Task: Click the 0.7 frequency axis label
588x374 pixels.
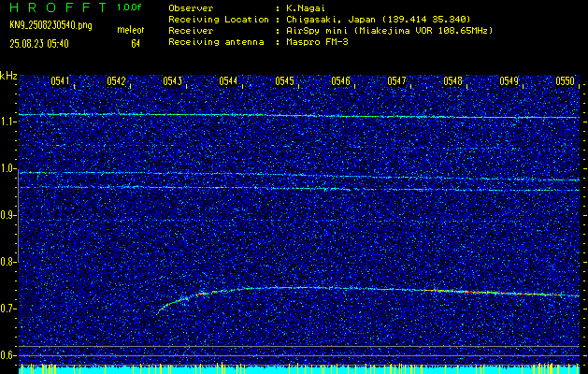Action: [7, 309]
